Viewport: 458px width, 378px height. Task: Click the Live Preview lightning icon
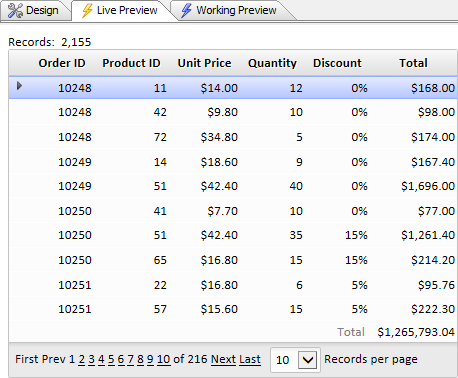coord(87,10)
